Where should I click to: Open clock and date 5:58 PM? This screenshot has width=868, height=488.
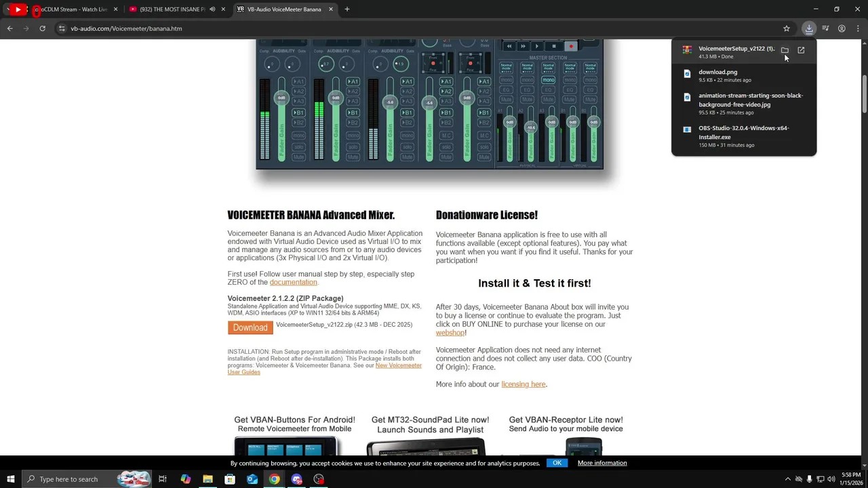(851, 479)
